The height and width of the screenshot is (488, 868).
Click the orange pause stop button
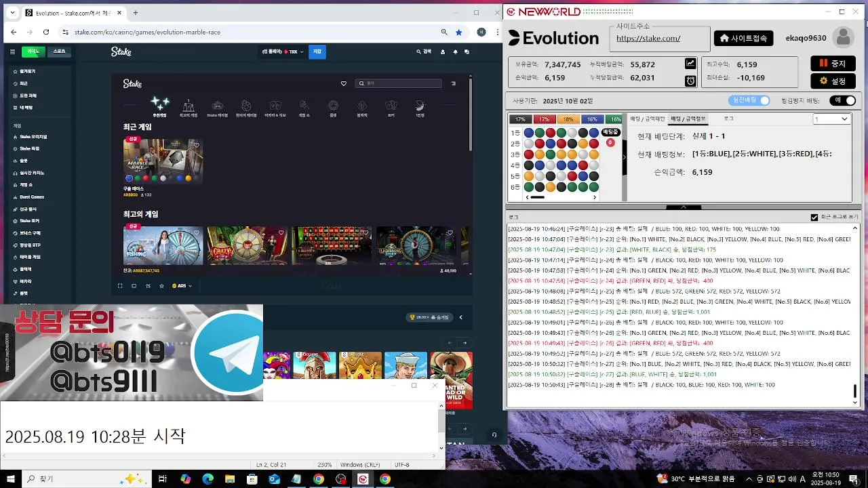click(833, 63)
